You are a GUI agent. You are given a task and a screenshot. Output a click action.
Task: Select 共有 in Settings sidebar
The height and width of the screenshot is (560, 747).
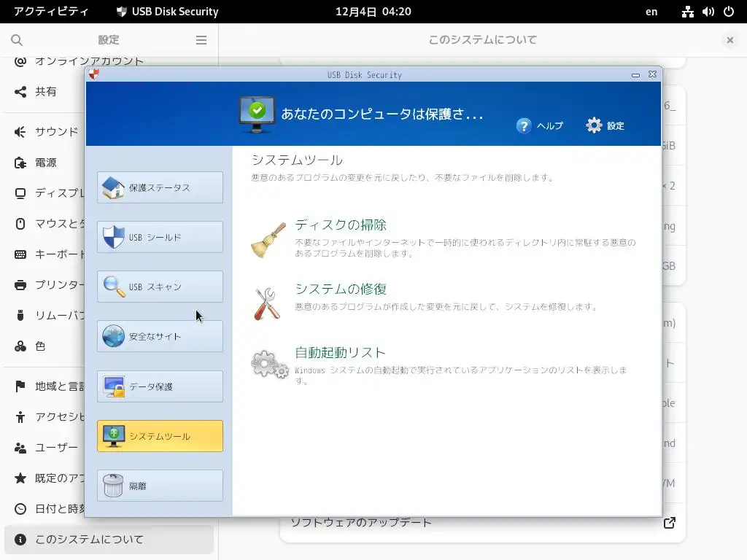point(45,91)
